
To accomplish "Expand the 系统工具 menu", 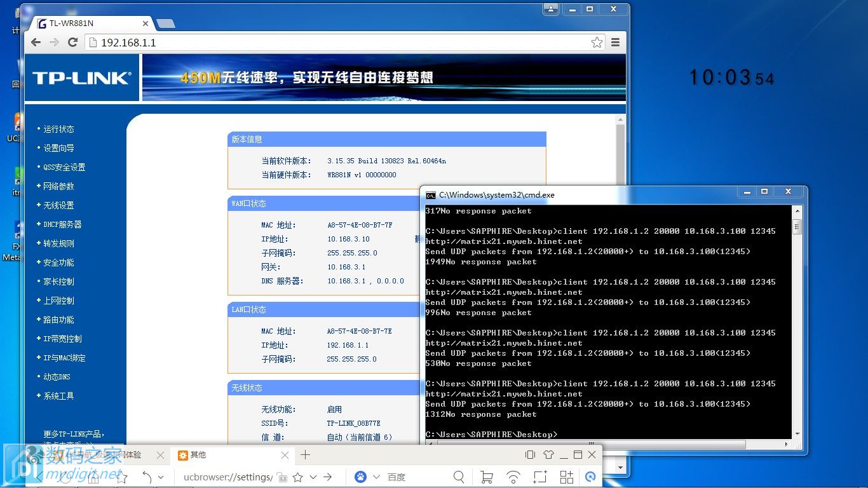I will pos(58,396).
